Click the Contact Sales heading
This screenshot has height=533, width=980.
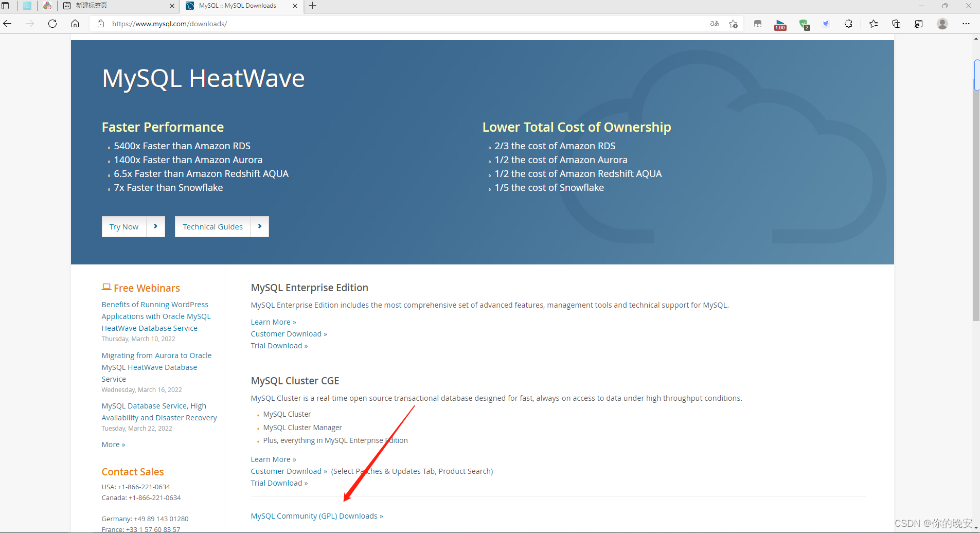pyautogui.click(x=133, y=472)
